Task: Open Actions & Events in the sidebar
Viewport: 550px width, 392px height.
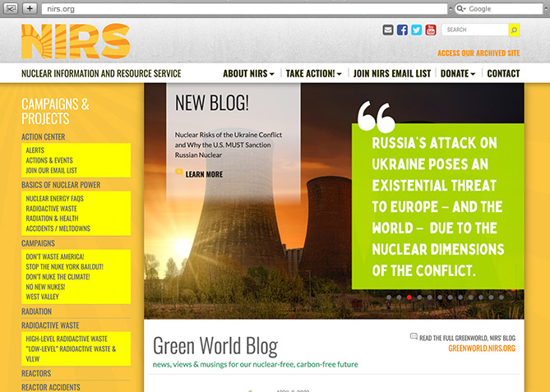Action: [49, 160]
